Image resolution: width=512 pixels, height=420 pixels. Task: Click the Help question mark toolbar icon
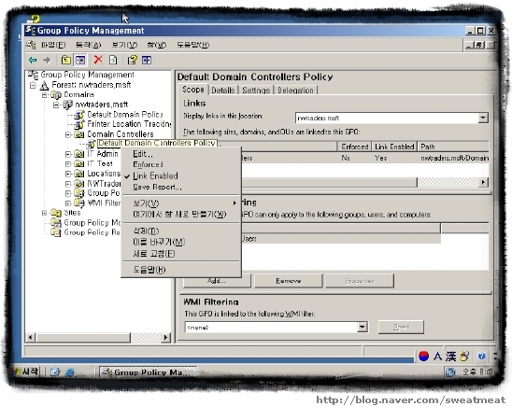(x=133, y=60)
